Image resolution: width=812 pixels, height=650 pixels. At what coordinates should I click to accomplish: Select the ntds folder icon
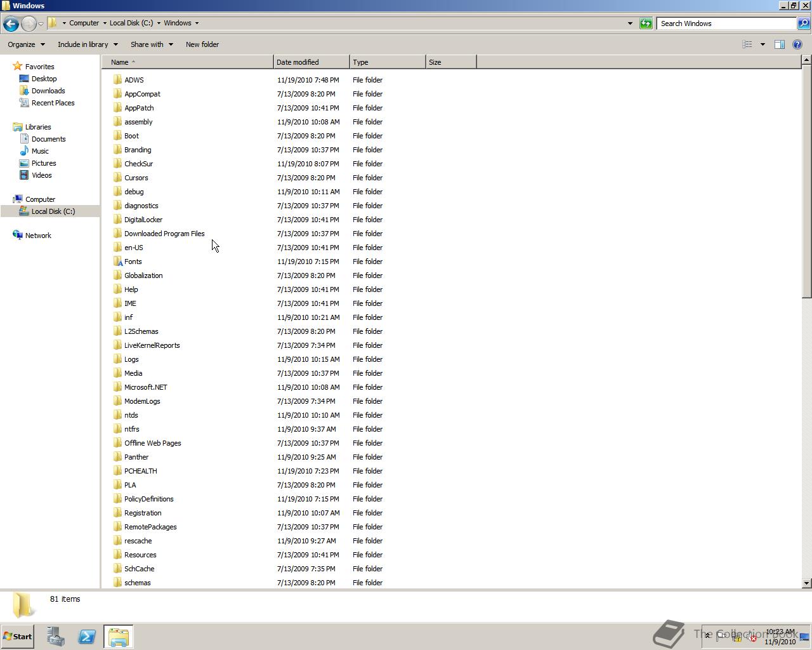coord(117,415)
